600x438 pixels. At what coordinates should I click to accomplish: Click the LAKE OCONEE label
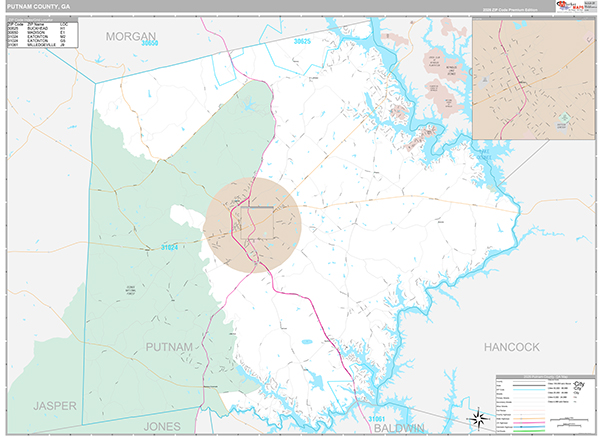pyautogui.click(x=484, y=154)
